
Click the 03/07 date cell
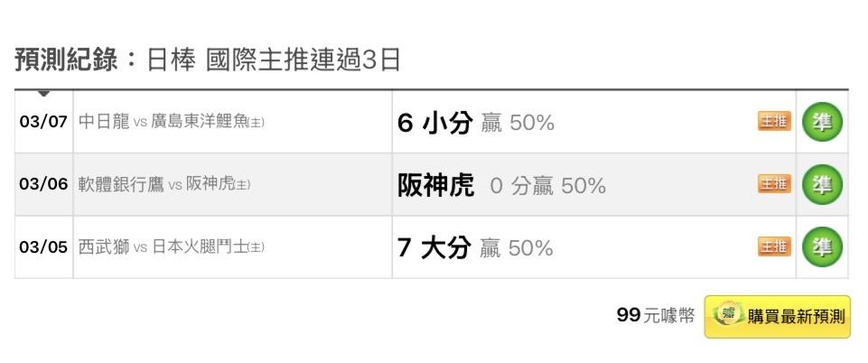[43, 122]
